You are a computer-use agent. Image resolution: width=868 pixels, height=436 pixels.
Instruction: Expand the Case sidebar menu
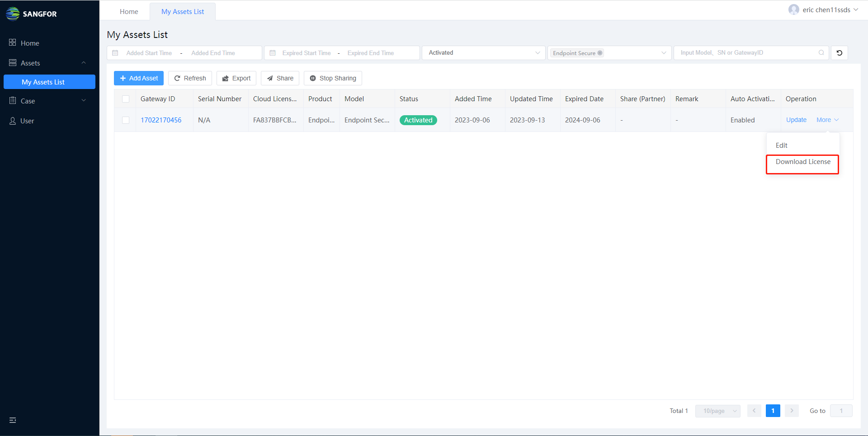click(47, 101)
